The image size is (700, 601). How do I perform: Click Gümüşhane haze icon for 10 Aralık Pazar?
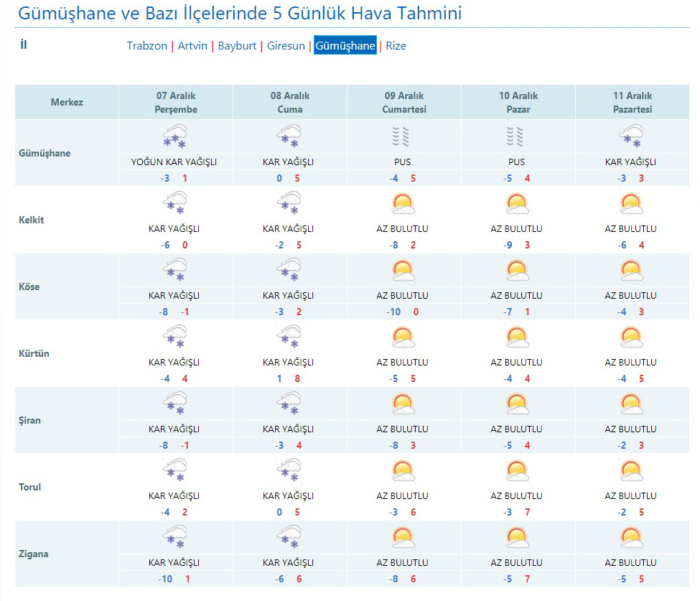click(x=517, y=136)
